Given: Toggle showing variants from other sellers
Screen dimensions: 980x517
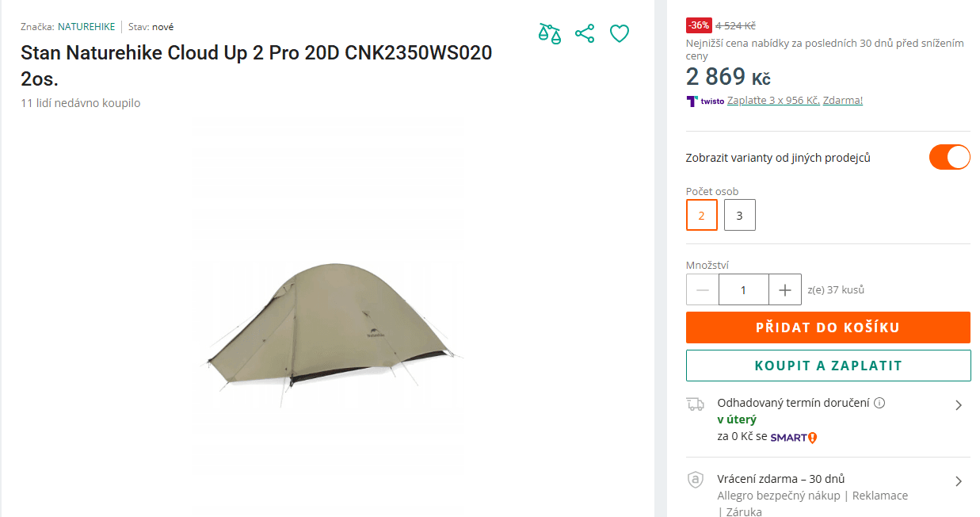Looking at the screenshot, I should [949, 157].
